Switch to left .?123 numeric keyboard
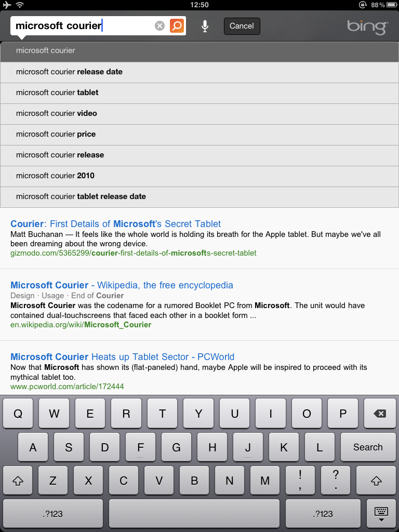399x532 pixels. 53,514
